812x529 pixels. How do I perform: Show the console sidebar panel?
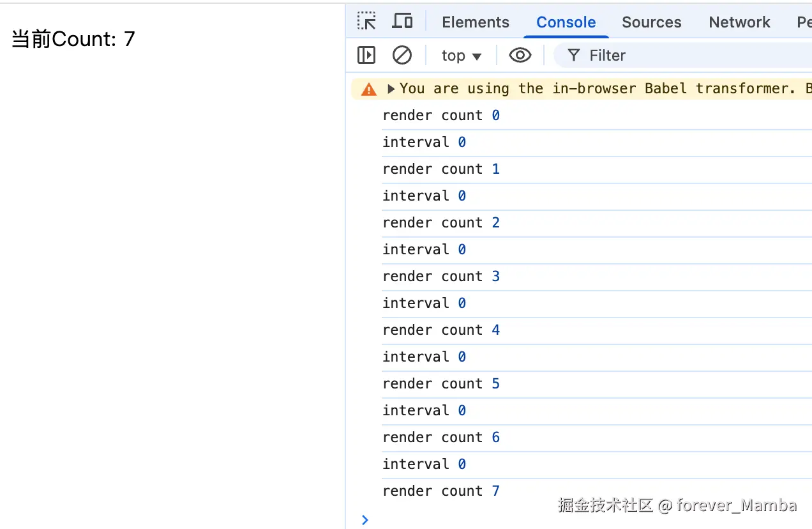(x=366, y=56)
